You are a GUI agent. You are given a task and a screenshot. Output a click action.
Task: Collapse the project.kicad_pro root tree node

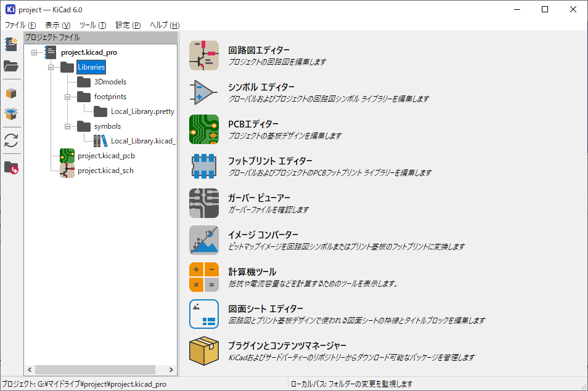point(34,52)
